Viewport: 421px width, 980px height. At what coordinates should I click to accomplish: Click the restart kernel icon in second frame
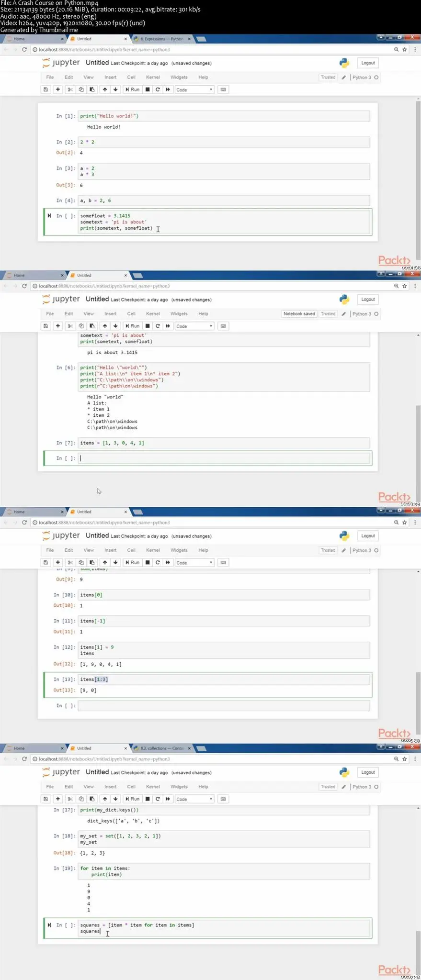click(x=158, y=326)
